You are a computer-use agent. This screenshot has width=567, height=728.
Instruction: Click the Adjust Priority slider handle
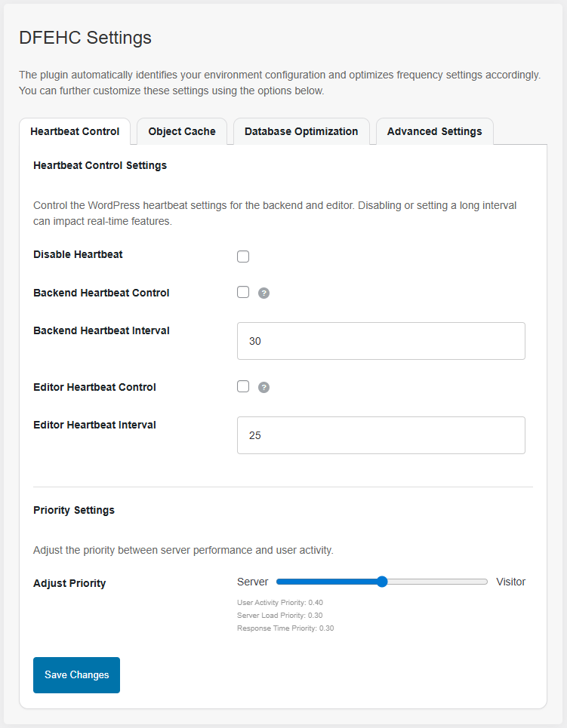click(x=382, y=582)
